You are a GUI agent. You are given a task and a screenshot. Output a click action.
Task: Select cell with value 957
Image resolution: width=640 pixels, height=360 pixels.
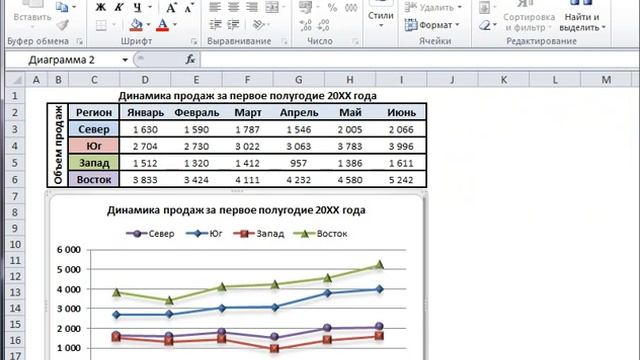[299, 163]
